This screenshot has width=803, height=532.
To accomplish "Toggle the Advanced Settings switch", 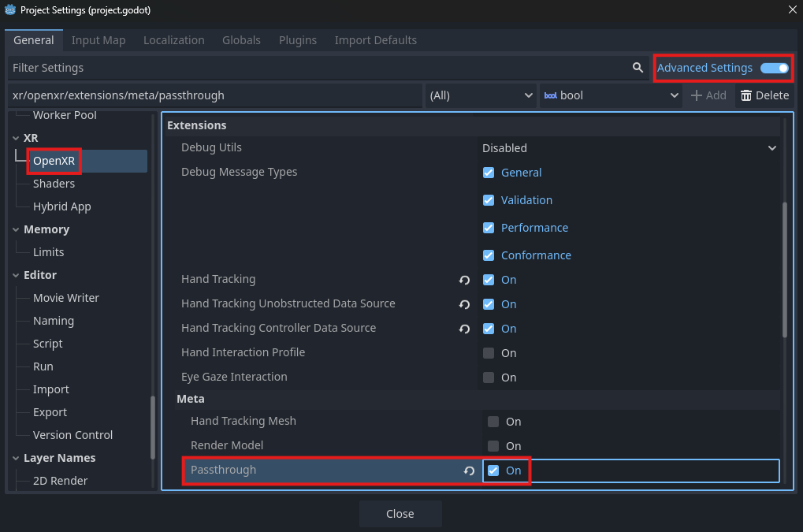I will [x=775, y=68].
